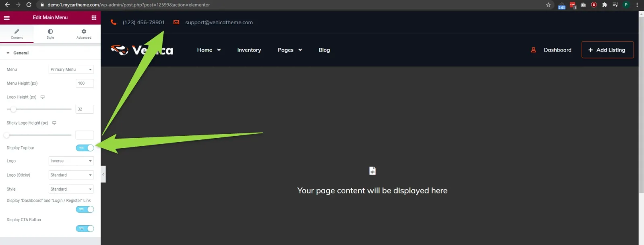
Task: Click the user icon beside Dashboard
Action: [533, 50]
